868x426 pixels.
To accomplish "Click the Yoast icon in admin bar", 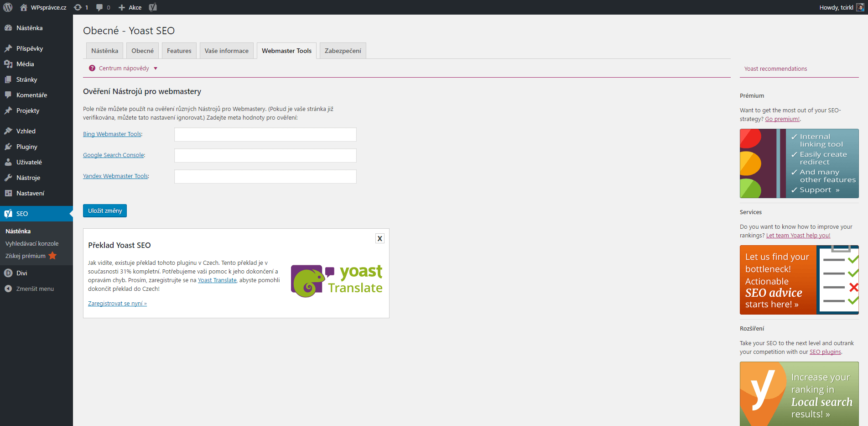I will 153,7.
